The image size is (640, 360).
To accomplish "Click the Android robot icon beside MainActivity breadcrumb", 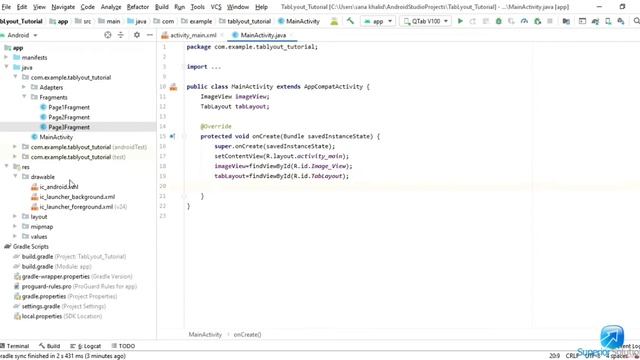I will pyautogui.click(x=334, y=21).
